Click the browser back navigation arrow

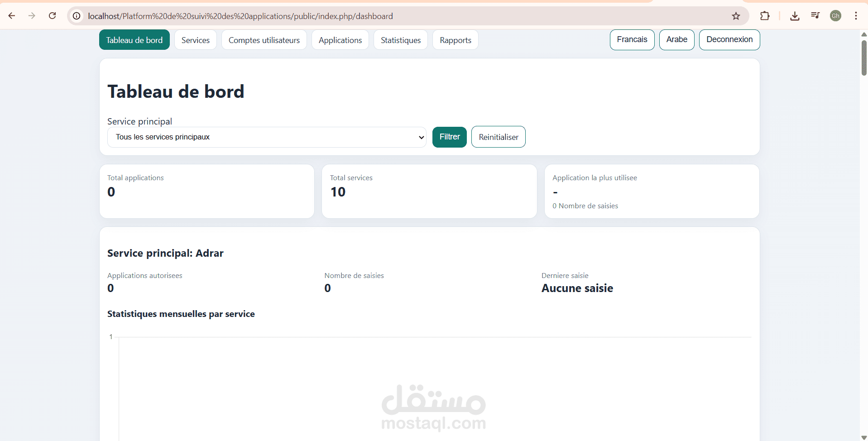coord(11,16)
